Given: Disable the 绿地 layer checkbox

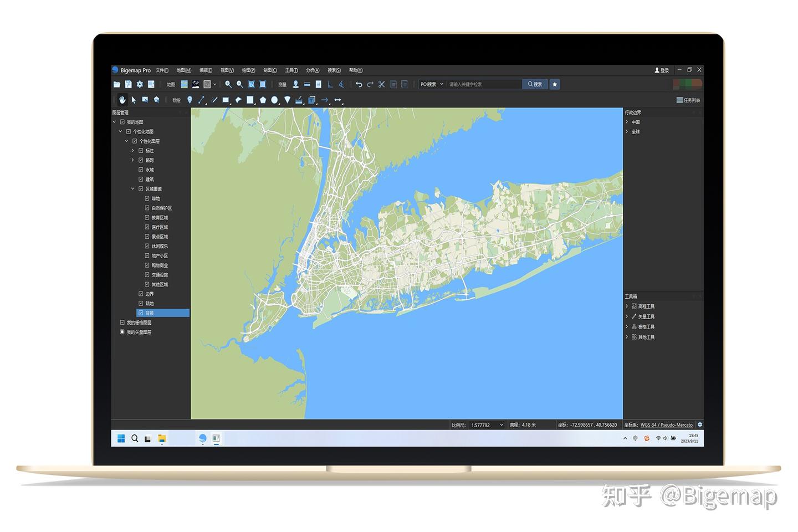Looking at the screenshot, I should 147,198.
